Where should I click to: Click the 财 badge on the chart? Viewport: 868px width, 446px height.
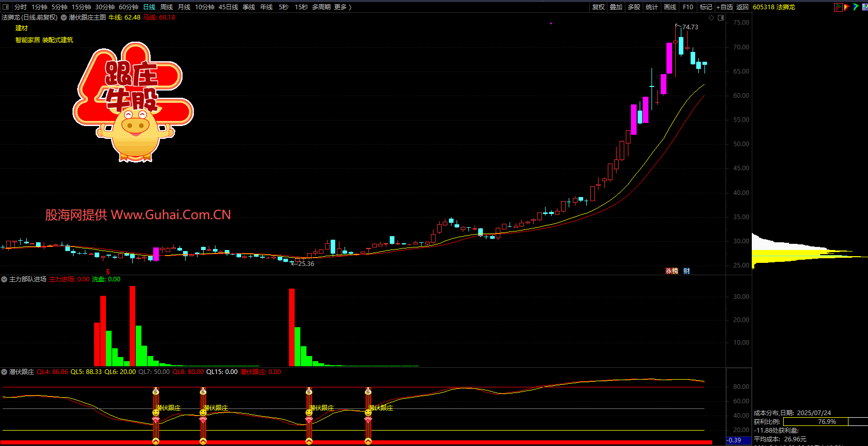686,271
